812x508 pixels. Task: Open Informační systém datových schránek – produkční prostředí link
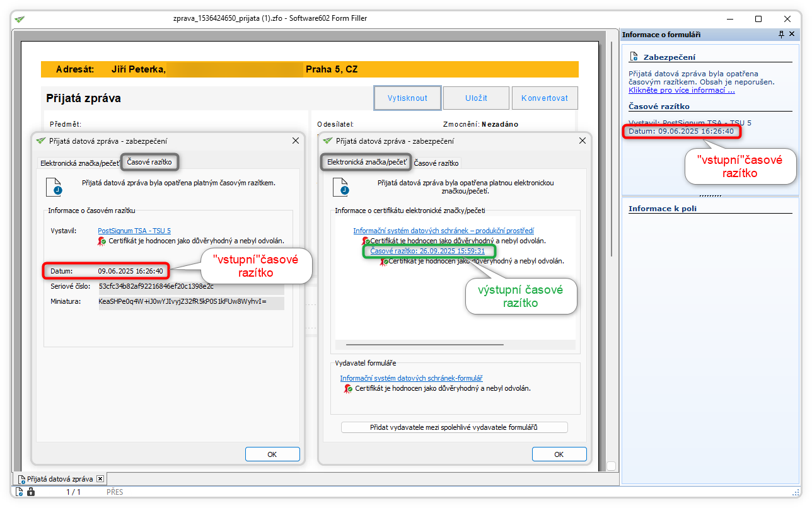[444, 231]
